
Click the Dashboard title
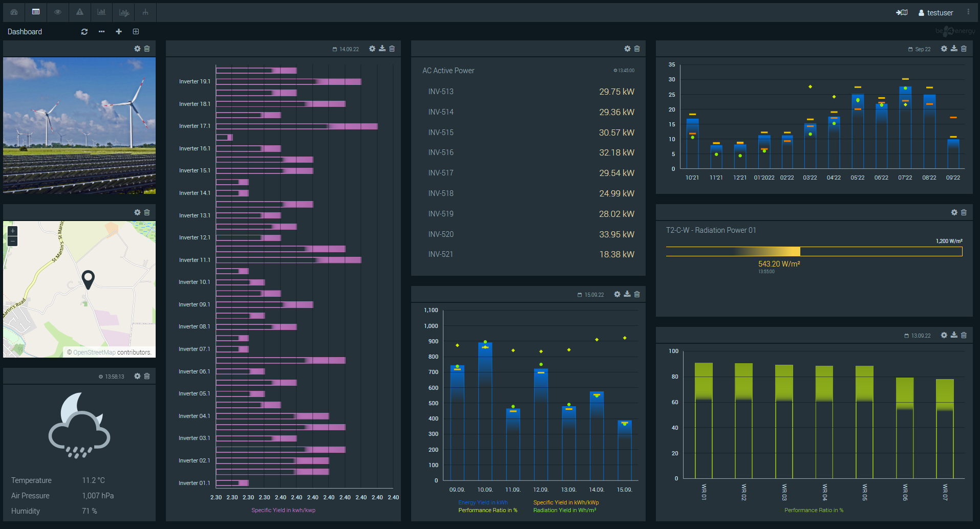click(x=25, y=32)
